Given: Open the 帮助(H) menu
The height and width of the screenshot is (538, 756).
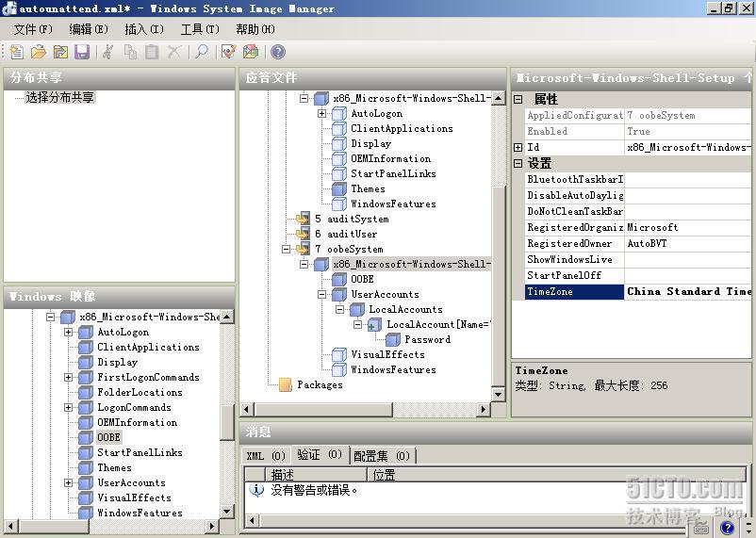Looking at the screenshot, I should (255, 29).
